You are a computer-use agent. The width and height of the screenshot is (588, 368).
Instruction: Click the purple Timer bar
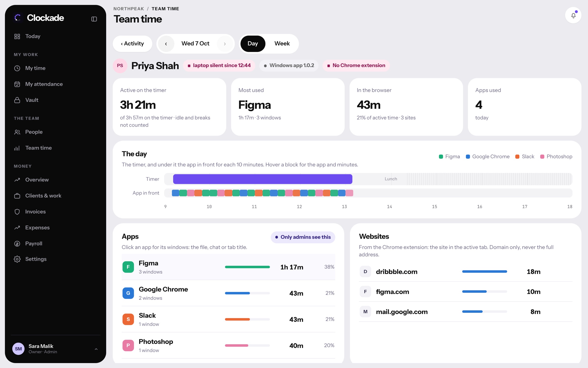point(263,179)
